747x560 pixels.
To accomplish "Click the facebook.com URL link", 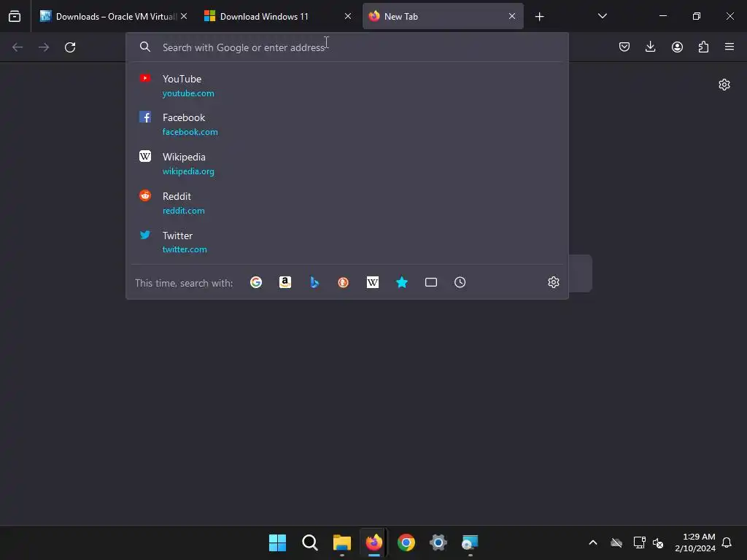I will point(190,132).
